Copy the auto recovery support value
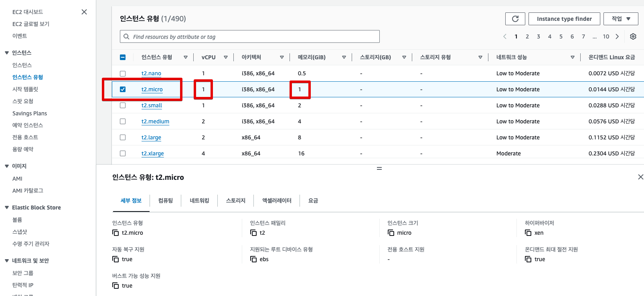The width and height of the screenshot is (644, 296). [x=115, y=259]
